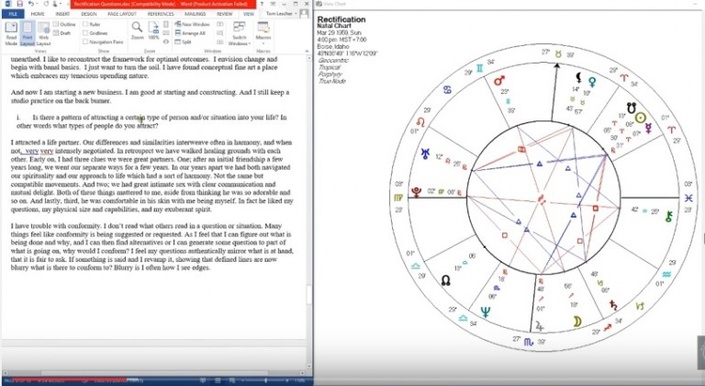
Task: Open a New Window of the document
Action: coord(192,24)
